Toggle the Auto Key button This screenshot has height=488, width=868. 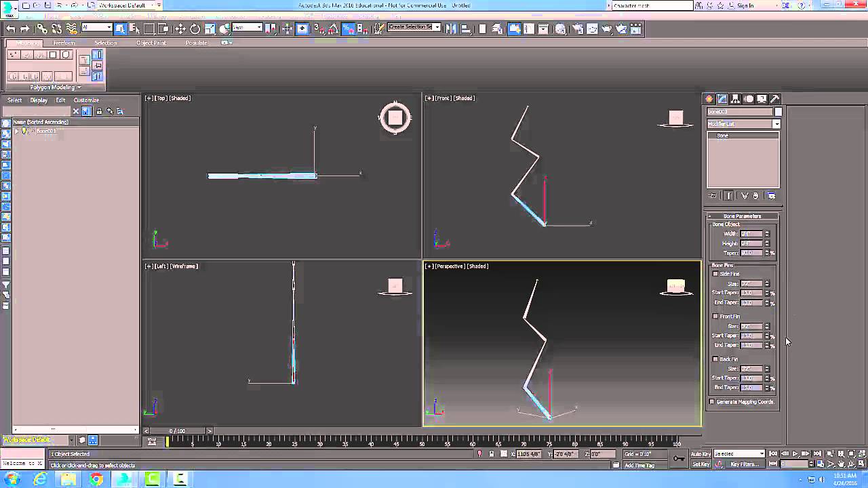coord(701,454)
